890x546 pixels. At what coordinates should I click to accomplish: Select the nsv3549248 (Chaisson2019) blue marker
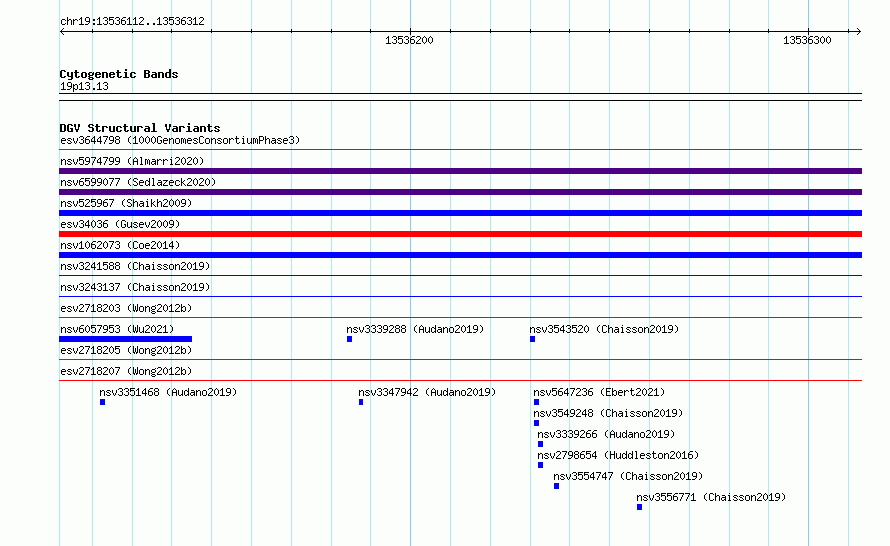[536, 423]
